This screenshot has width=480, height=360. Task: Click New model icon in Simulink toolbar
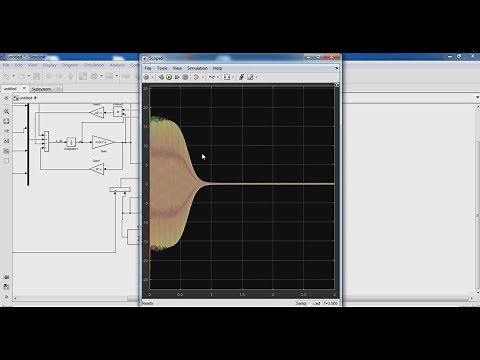(6, 76)
